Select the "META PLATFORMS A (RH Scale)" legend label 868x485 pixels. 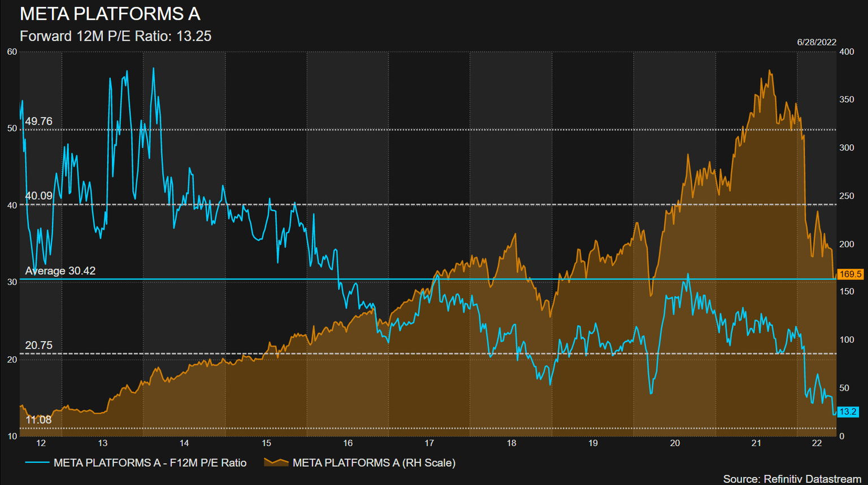pos(374,463)
